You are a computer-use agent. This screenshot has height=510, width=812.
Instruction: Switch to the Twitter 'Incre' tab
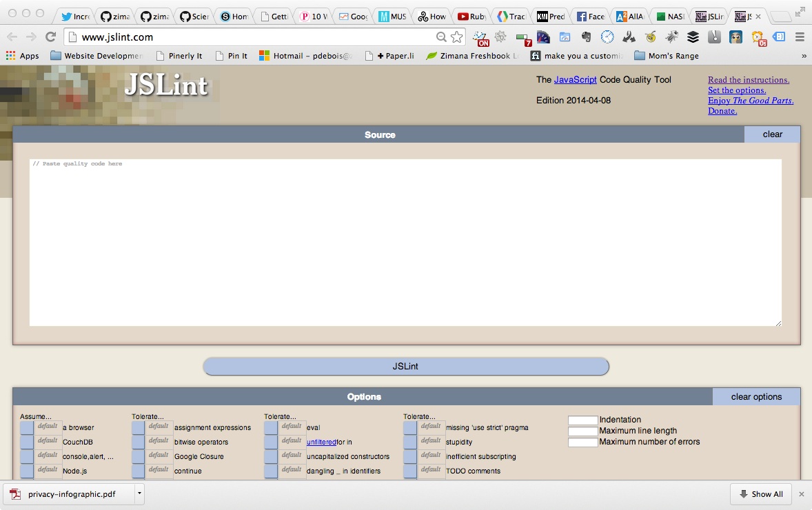click(x=74, y=16)
